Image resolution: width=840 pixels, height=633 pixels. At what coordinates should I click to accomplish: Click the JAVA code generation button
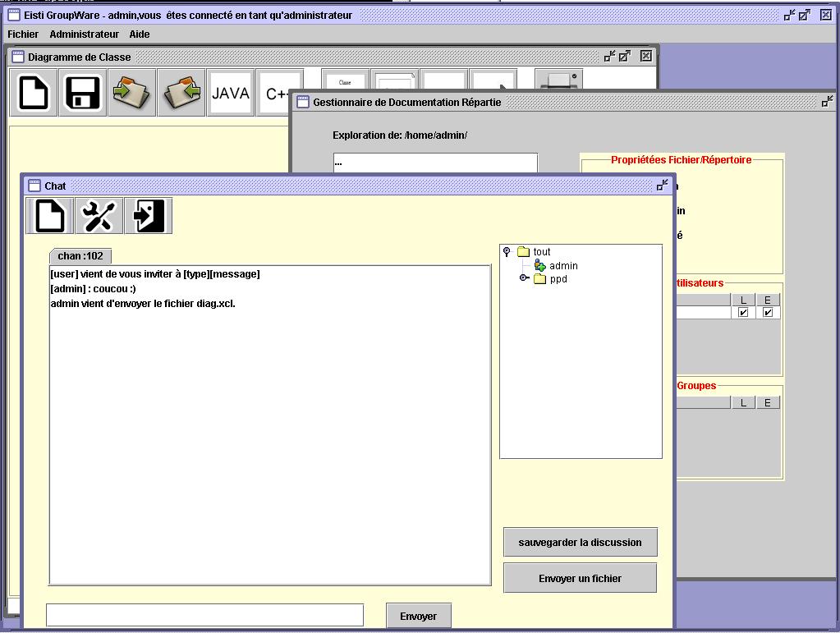(231, 93)
